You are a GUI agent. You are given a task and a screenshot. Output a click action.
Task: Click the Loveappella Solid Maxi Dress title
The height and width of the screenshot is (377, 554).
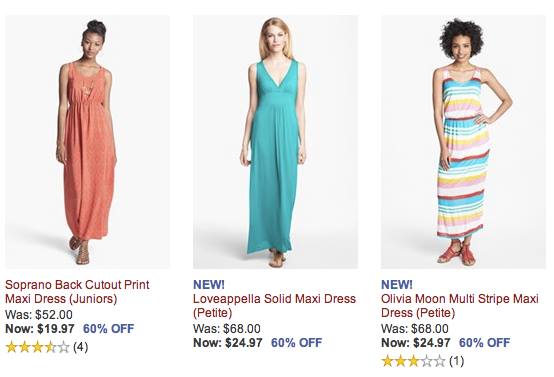pos(274,306)
